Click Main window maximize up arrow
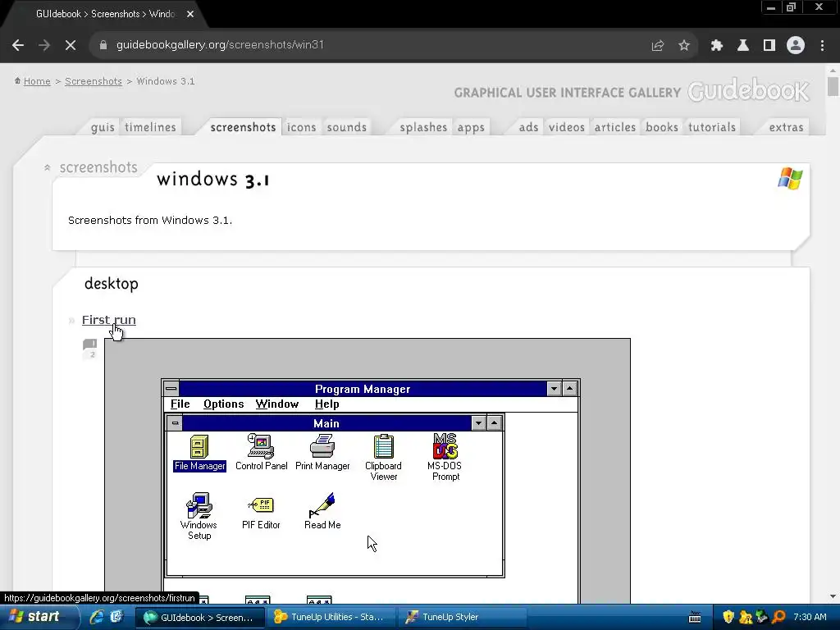This screenshot has height=630, width=840. (x=494, y=423)
